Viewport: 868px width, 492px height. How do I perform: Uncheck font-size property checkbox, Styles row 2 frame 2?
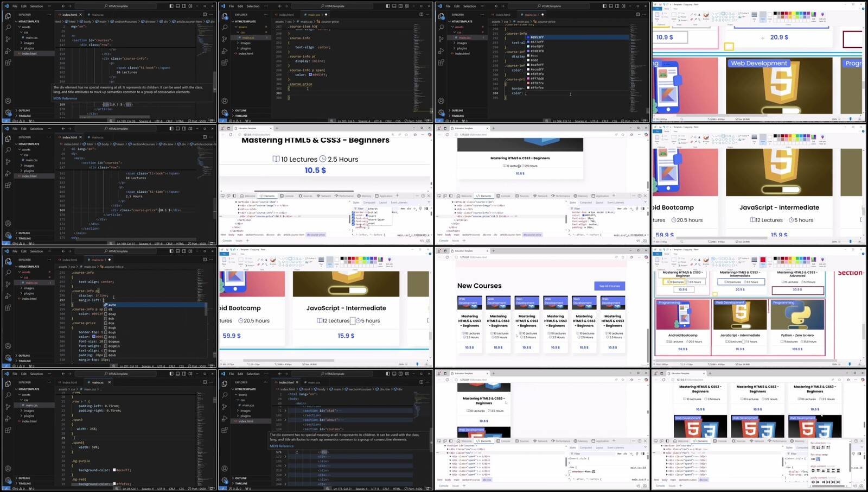pos(353,218)
